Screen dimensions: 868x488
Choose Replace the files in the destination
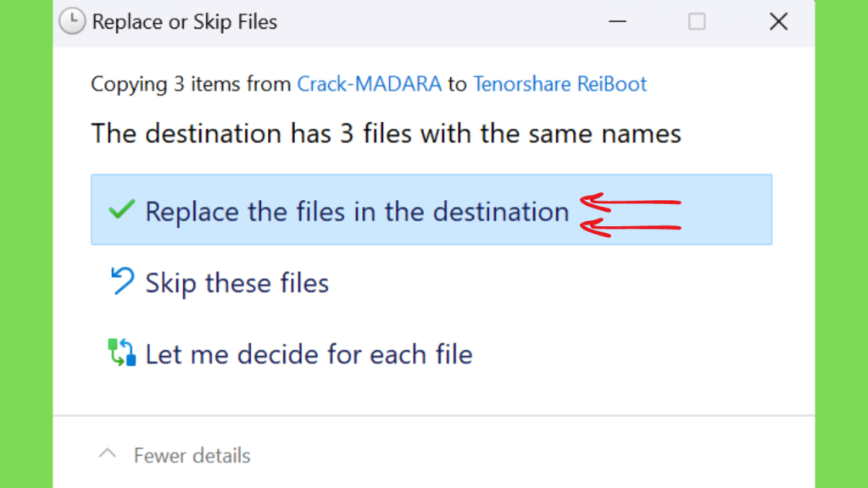[357, 211]
